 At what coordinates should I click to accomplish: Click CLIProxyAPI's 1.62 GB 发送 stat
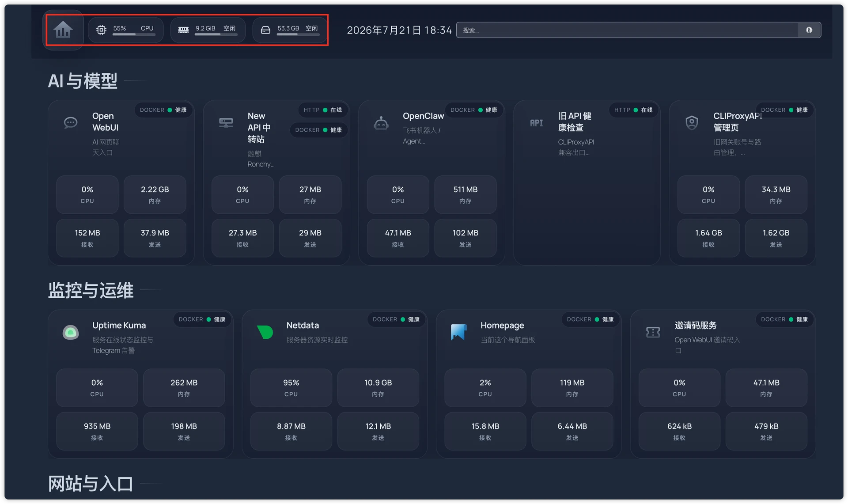coord(776,238)
